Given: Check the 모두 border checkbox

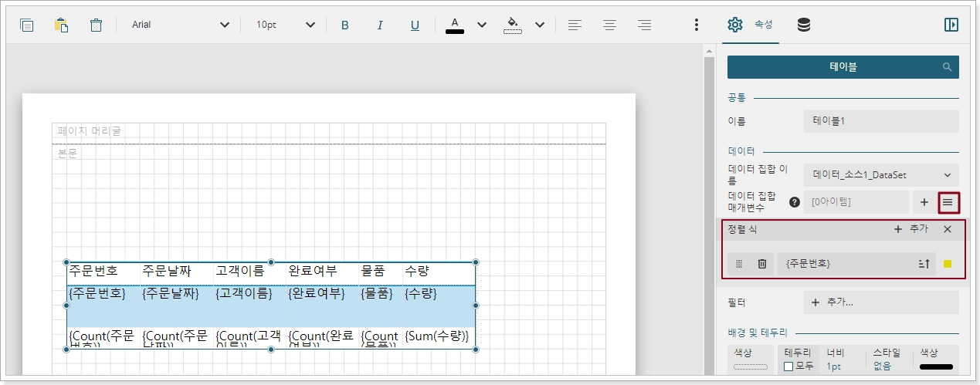Looking at the screenshot, I should coord(788,366).
